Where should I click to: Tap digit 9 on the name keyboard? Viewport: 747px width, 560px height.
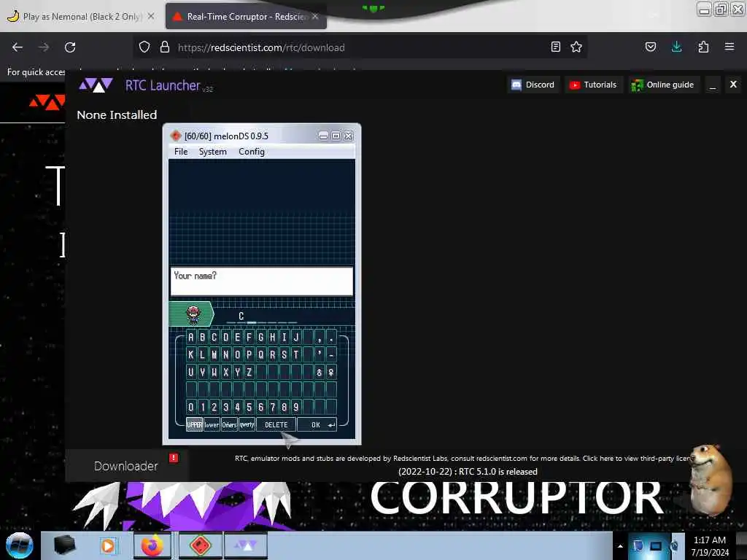point(296,407)
